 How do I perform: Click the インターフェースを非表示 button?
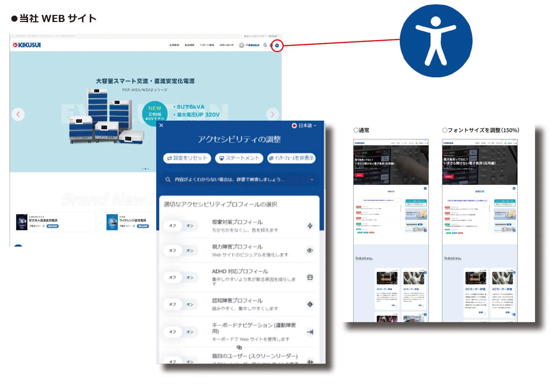tap(291, 158)
